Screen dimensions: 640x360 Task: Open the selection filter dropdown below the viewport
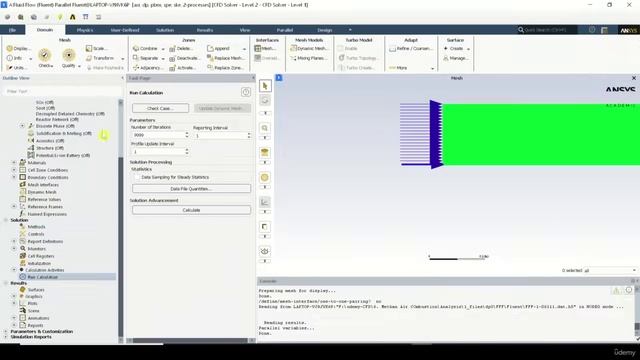pos(610,270)
